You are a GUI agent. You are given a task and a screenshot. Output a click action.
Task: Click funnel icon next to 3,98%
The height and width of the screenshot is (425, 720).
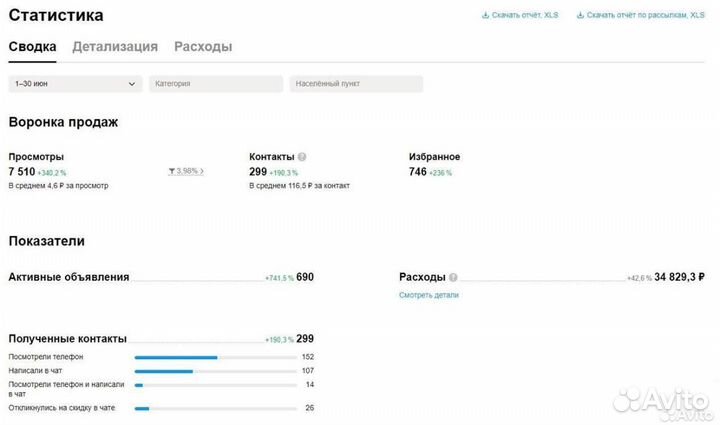[172, 171]
